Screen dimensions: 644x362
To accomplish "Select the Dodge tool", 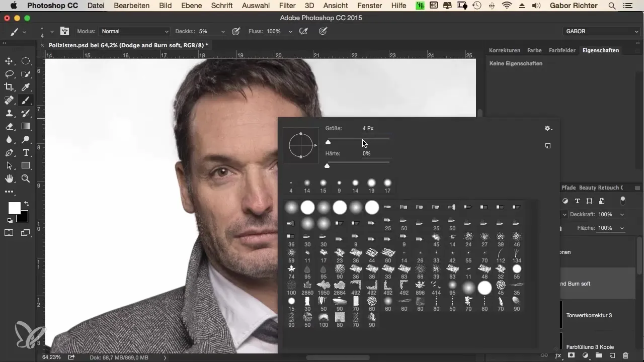I will (x=26, y=140).
